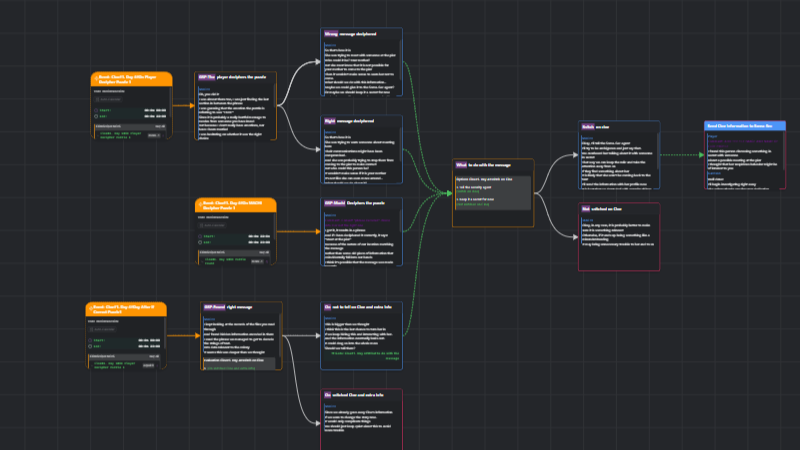The width and height of the screenshot is (800, 450).
Task: Select the 'player deciphers the puzzle' node title
Action: [x=241, y=77]
